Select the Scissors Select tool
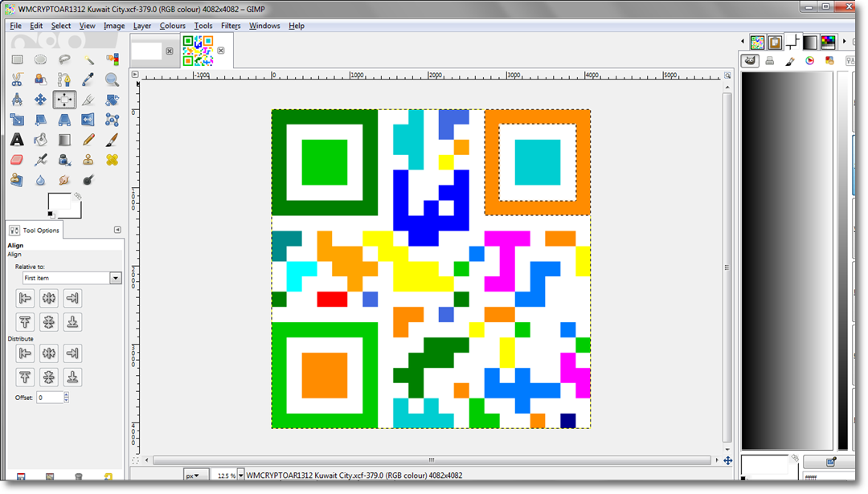Image resolution: width=868 pixels, height=494 pixels. click(17, 80)
